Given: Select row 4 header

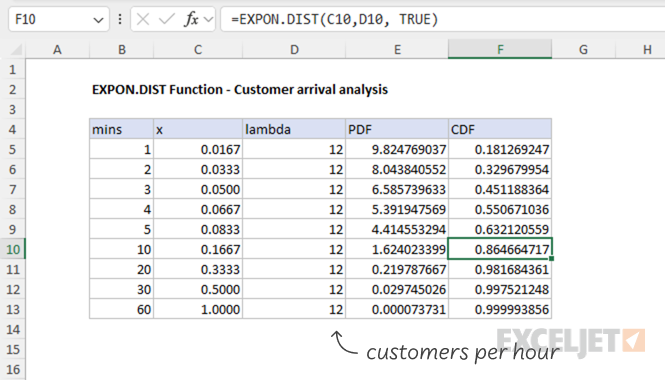Looking at the screenshot, I should [x=13, y=129].
